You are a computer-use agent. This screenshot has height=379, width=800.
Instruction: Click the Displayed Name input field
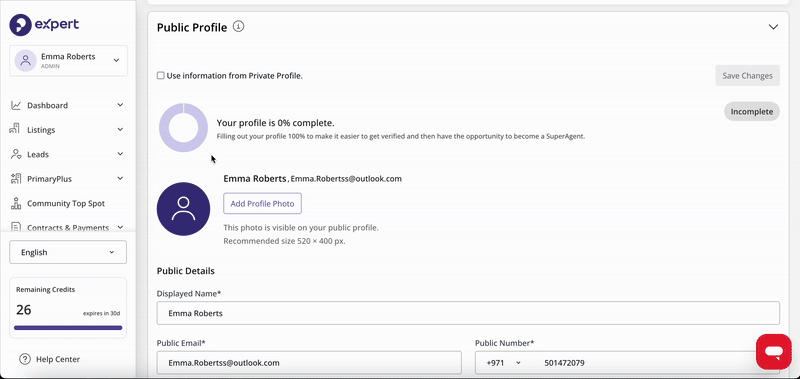tap(468, 313)
